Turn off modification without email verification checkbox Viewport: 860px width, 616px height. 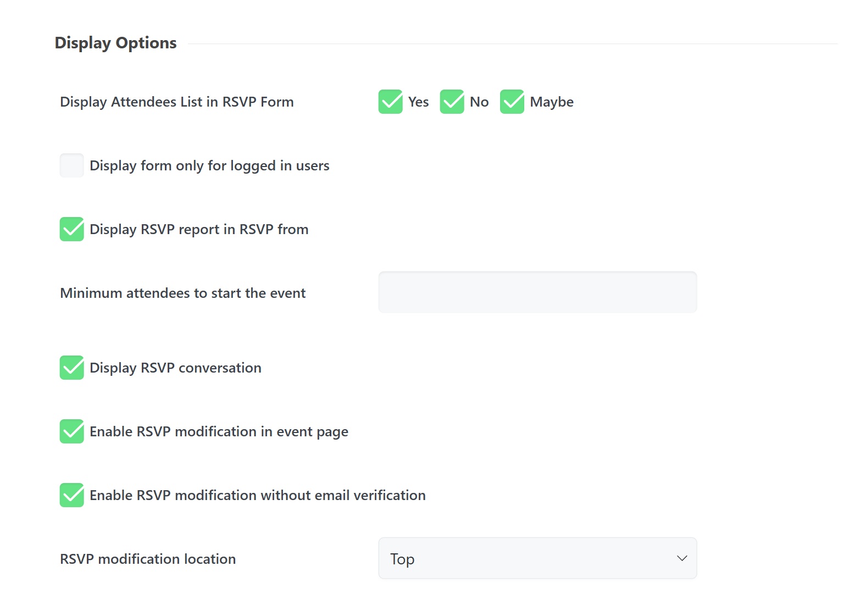72,495
